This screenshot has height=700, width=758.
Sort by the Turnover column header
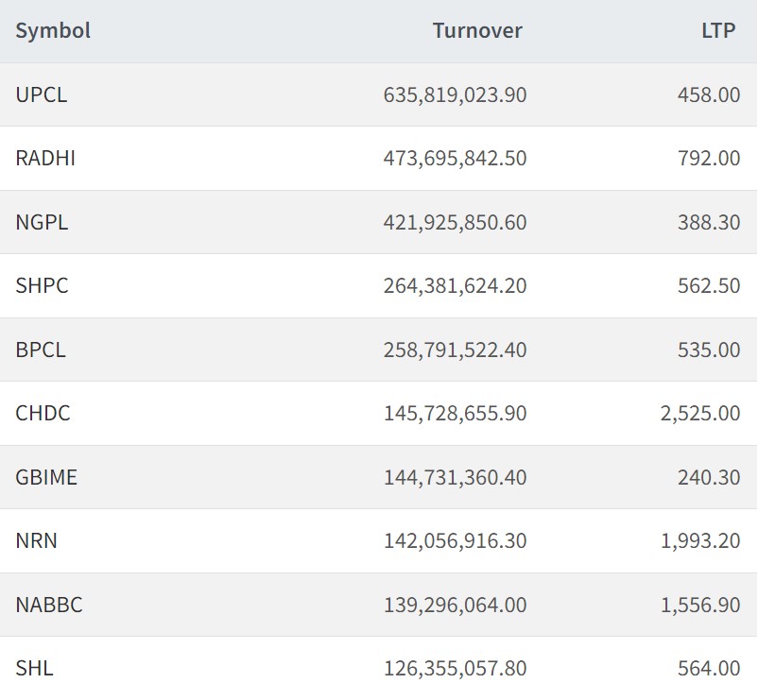click(477, 30)
